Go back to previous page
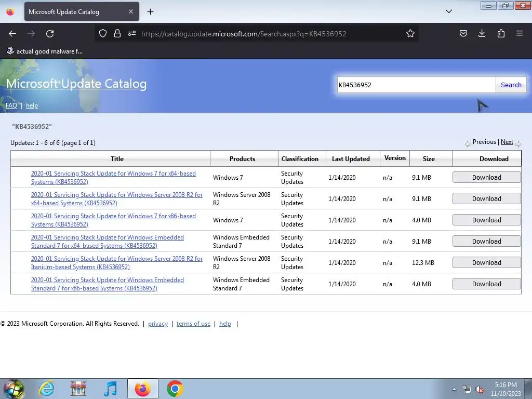The width and height of the screenshot is (532, 399). [x=12, y=34]
